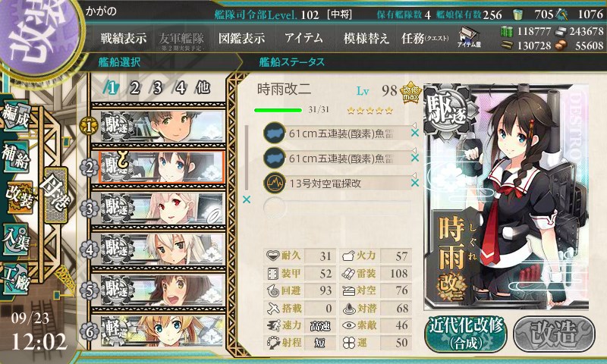Click the first torpedo equipment slot icon

[275, 133]
